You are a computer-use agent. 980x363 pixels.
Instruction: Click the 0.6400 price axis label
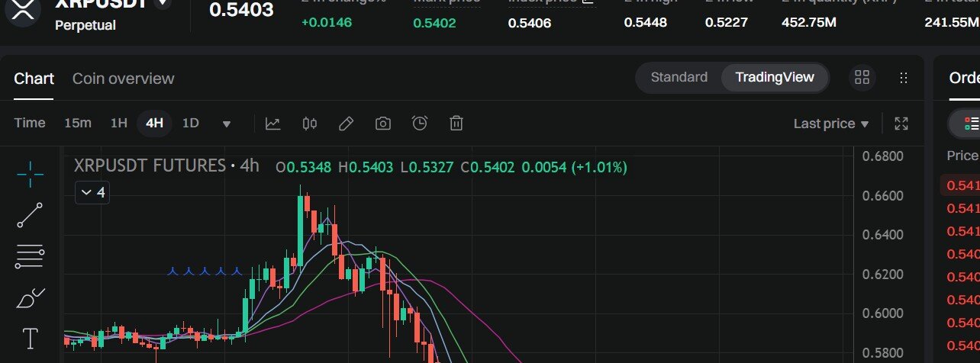point(882,234)
